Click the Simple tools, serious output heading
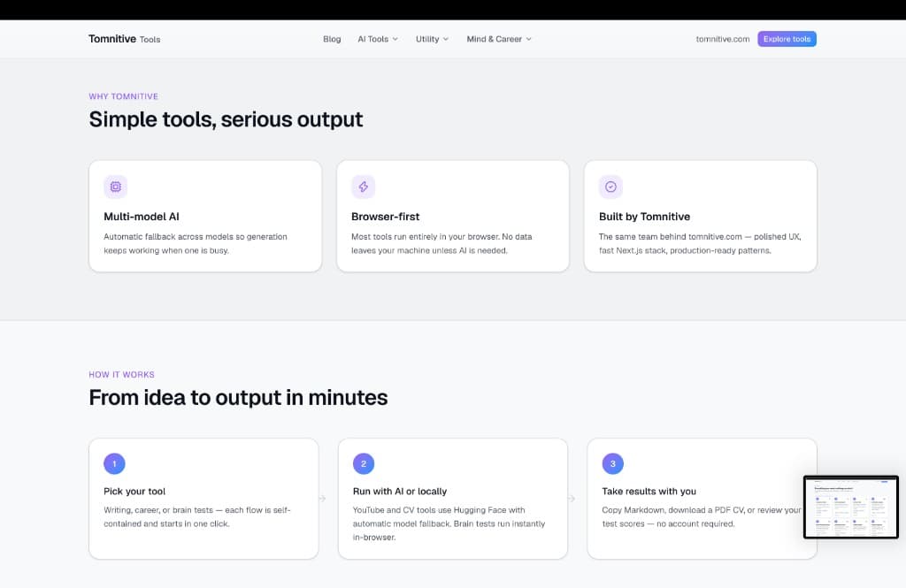This screenshot has width=906, height=588. click(226, 119)
